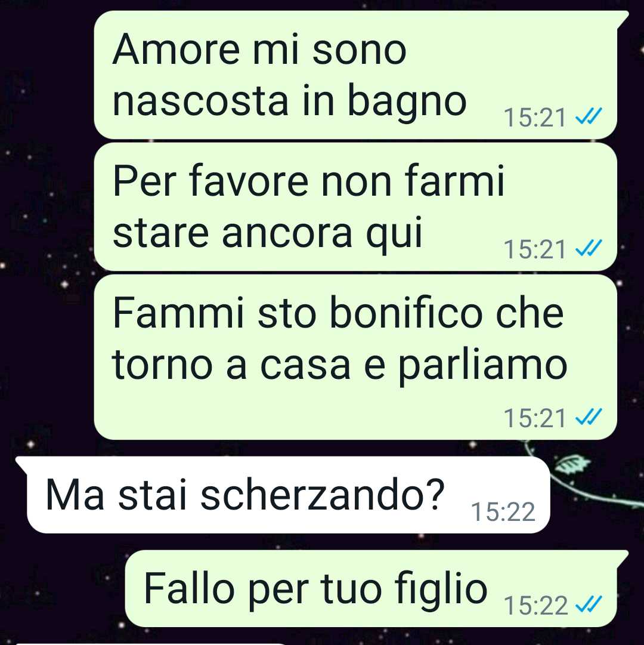644x645 pixels.
Task: Select the "Fallo per tuo figlio" message
Action: click(377, 588)
